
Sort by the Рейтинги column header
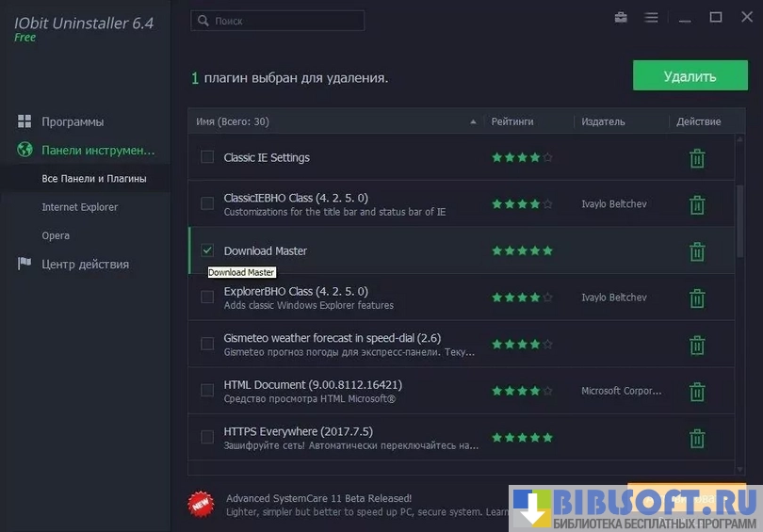(512, 121)
